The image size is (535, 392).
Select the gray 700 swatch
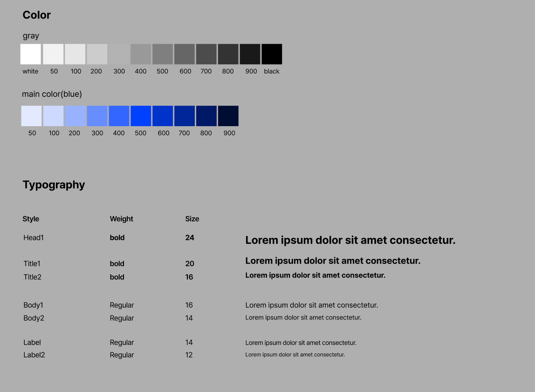tap(206, 54)
